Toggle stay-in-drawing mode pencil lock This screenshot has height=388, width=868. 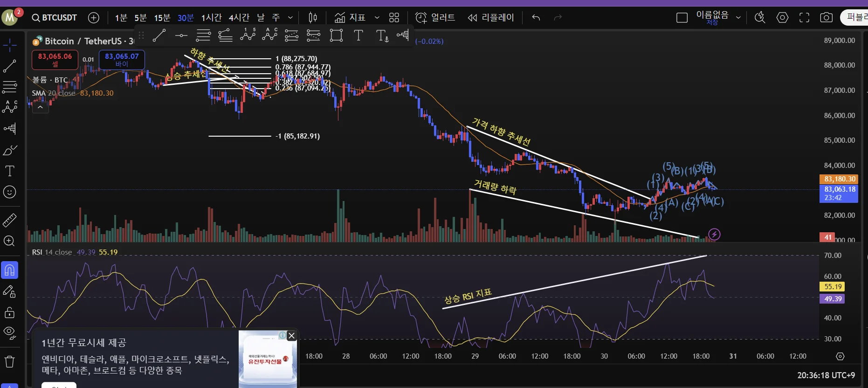(x=10, y=291)
